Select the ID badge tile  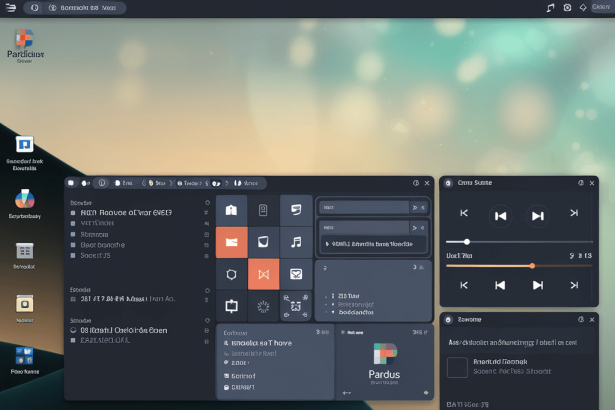[x=263, y=210]
